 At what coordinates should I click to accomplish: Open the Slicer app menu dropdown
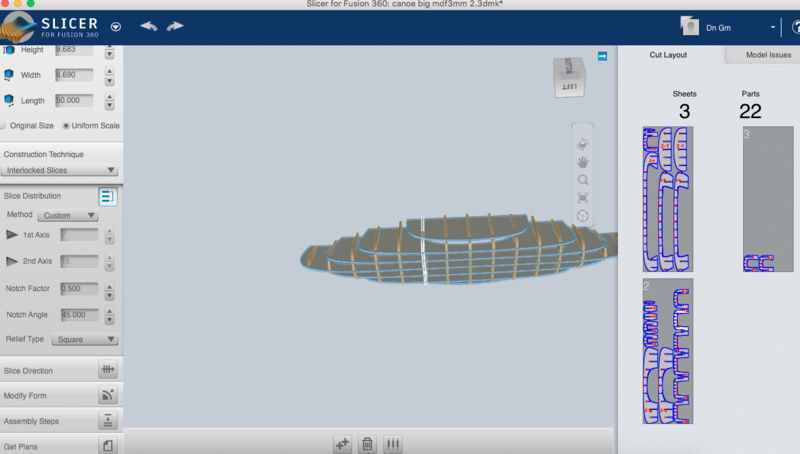116,27
